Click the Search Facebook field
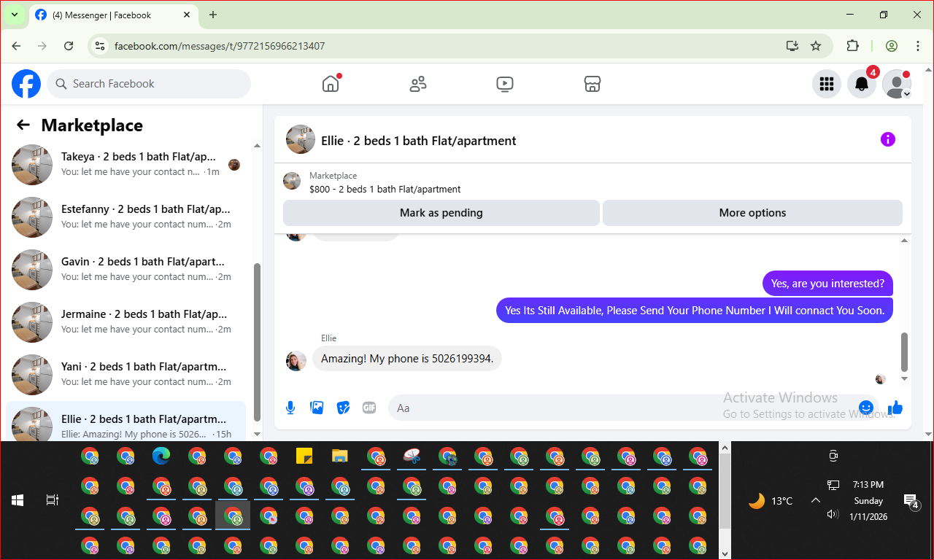This screenshot has width=934, height=560. [149, 84]
